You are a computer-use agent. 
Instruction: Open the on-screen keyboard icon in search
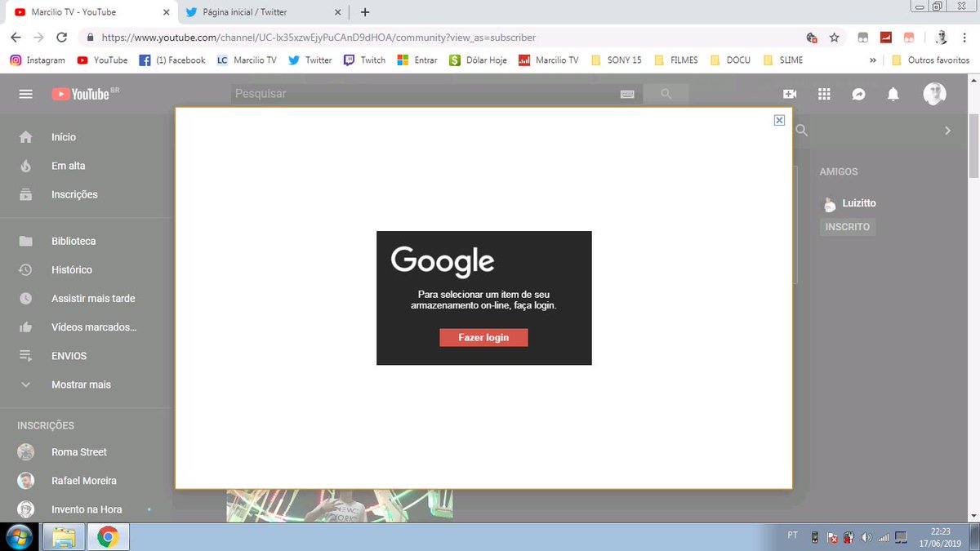pos(627,94)
